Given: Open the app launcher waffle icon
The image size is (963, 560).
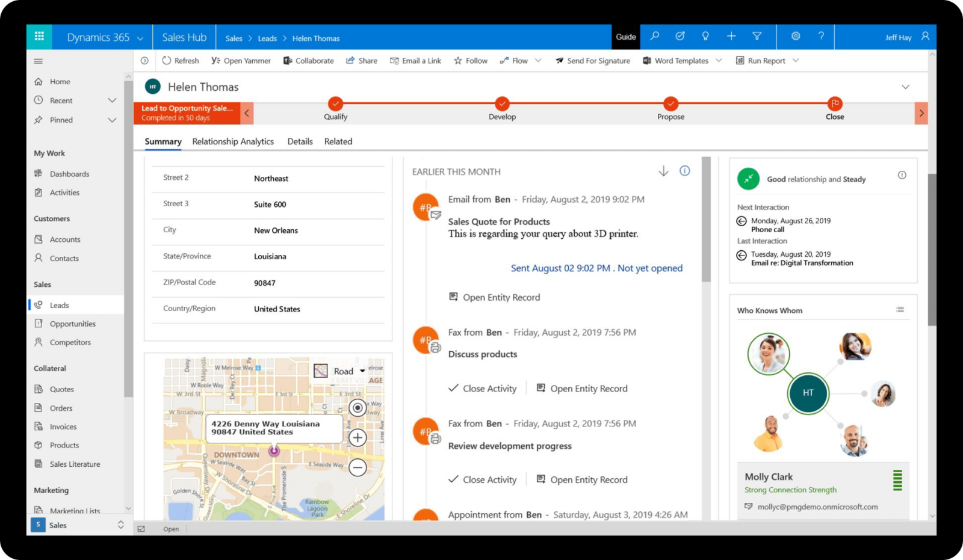Looking at the screenshot, I should [39, 37].
